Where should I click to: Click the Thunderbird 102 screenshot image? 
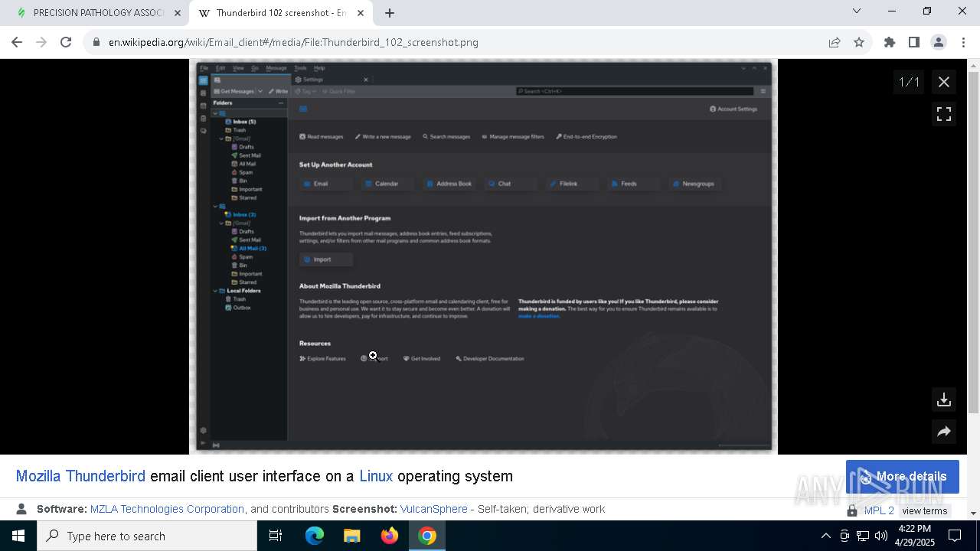coord(485,257)
